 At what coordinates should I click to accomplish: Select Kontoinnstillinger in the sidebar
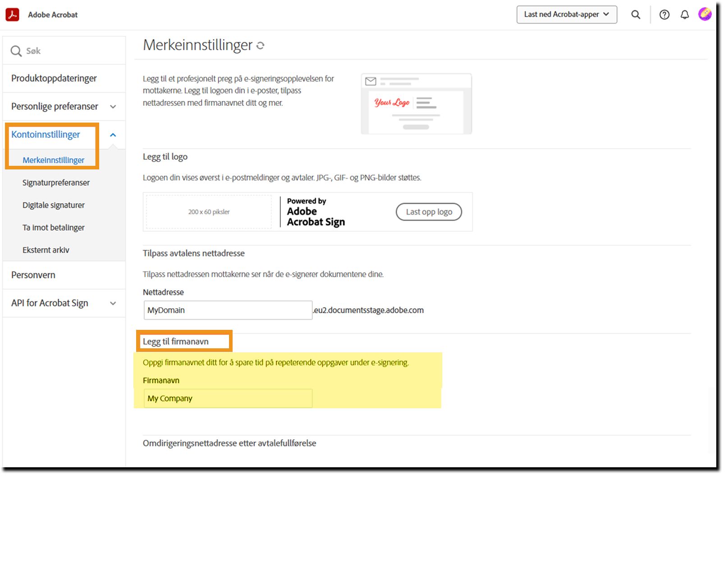point(46,134)
